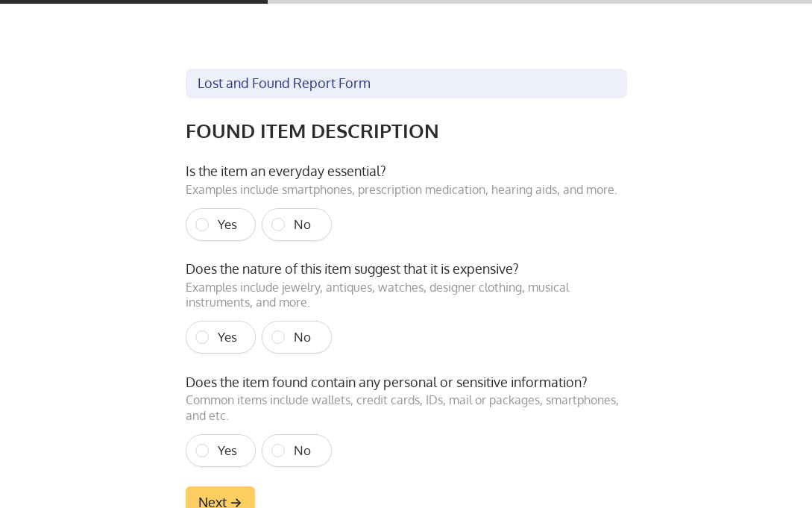The width and height of the screenshot is (812, 508).
Task: Click the arrow icon on Next button
Action: tap(236, 503)
